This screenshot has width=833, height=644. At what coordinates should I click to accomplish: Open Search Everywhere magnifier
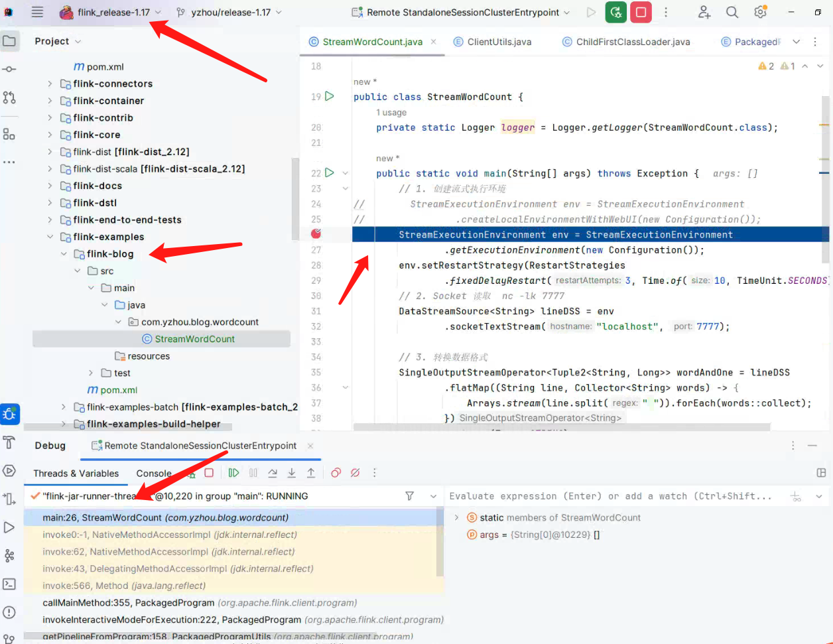[x=732, y=12]
